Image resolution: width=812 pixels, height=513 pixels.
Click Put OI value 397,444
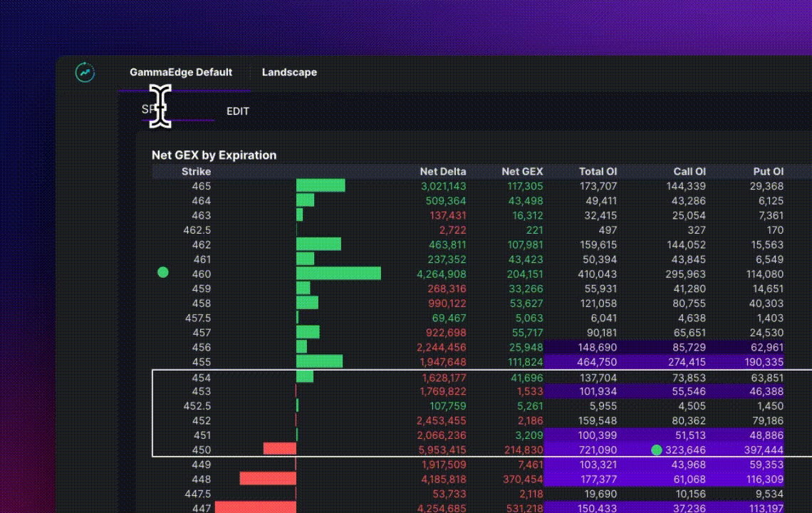764,450
